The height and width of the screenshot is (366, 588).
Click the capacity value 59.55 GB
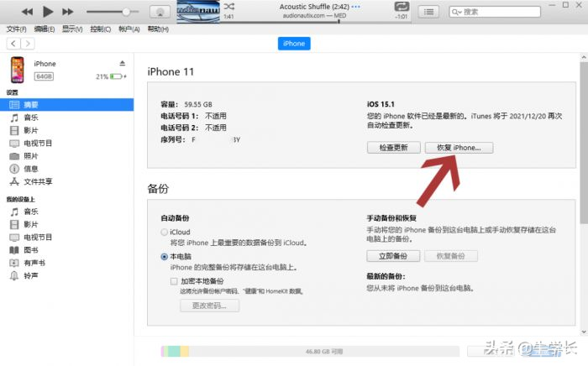(198, 105)
